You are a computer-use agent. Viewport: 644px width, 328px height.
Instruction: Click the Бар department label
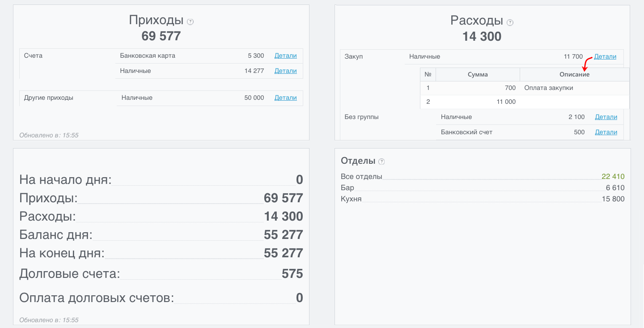347,187
